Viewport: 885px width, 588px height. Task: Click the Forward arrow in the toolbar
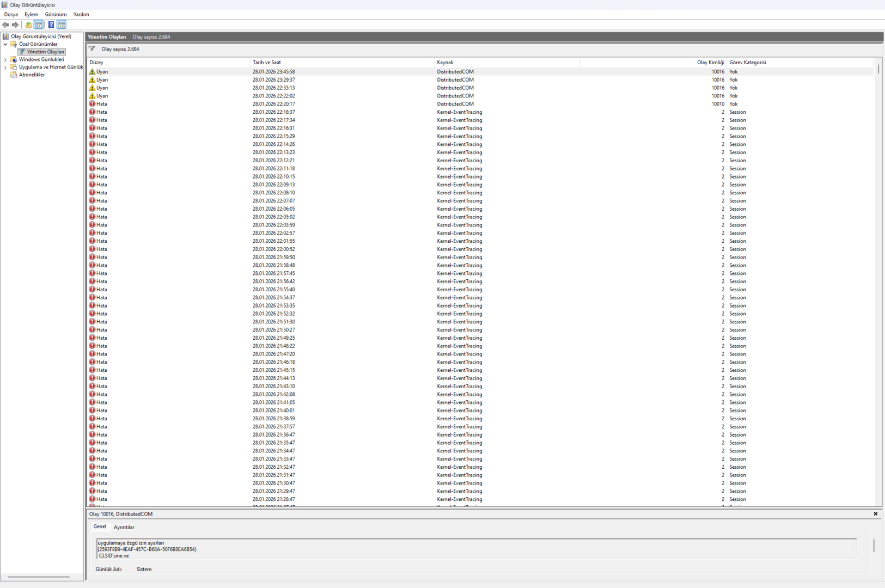[x=15, y=24]
